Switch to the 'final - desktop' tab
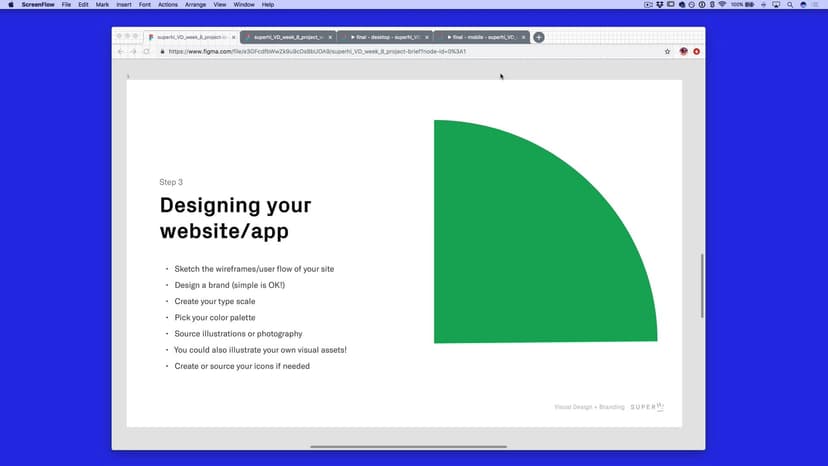Image resolution: width=828 pixels, height=466 pixels. [383, 37]
